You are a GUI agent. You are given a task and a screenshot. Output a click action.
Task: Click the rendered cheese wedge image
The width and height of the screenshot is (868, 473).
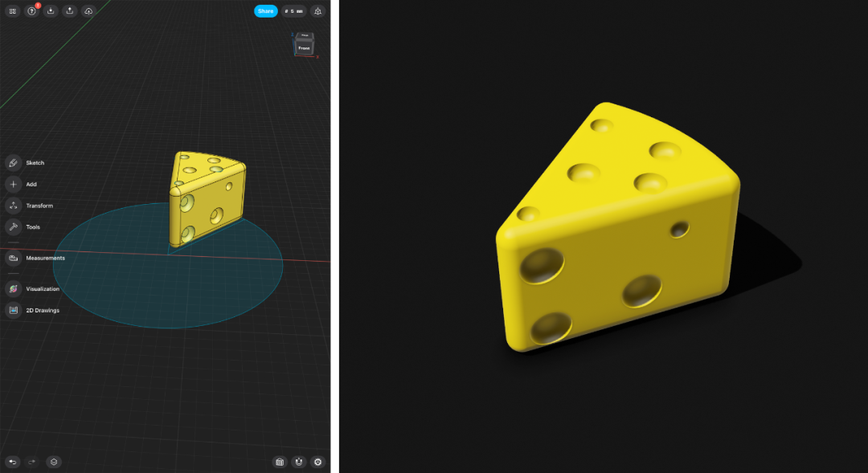(x=617, y=226)
